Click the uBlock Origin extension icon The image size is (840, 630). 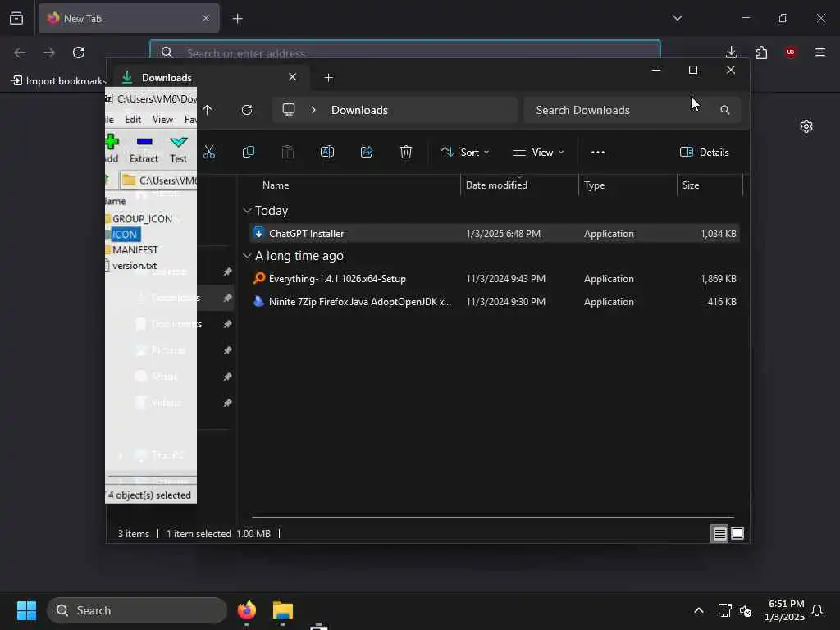(790, 52)
